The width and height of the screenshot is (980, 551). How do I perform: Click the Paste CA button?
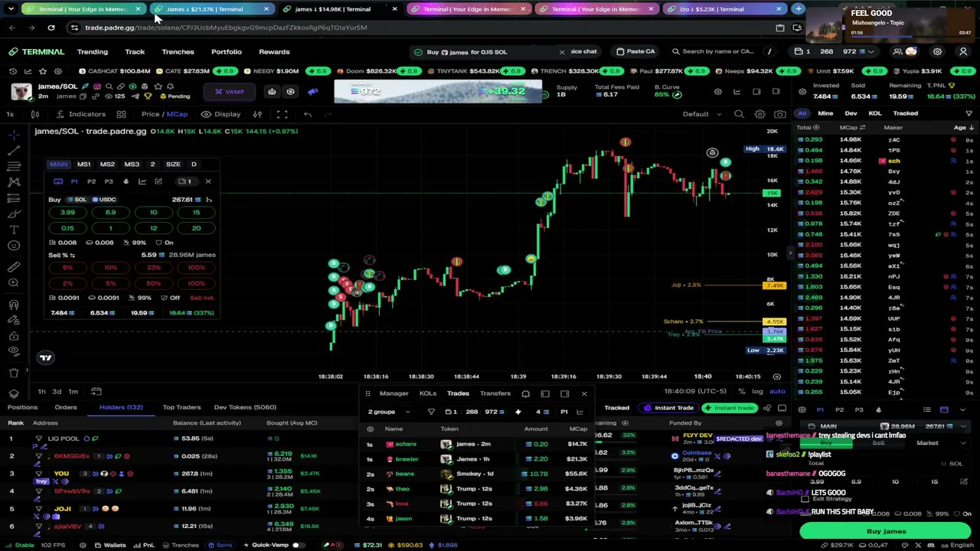coord(635,51)
